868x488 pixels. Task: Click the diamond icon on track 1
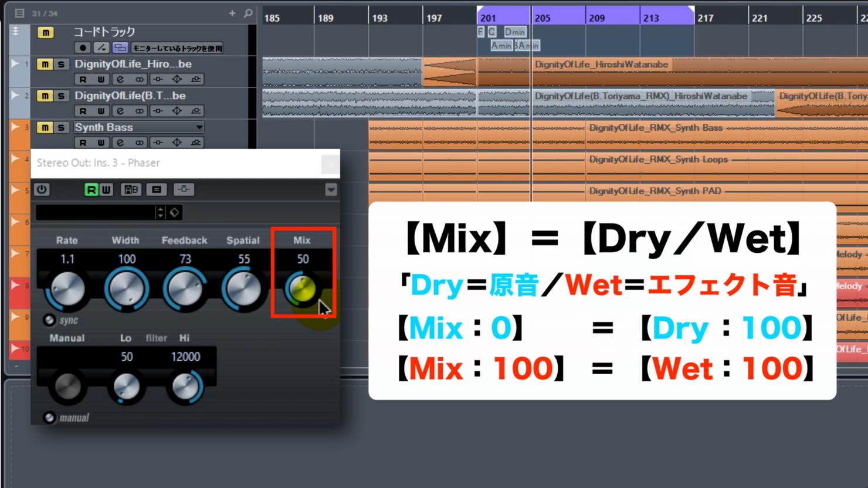coord(177,79)
